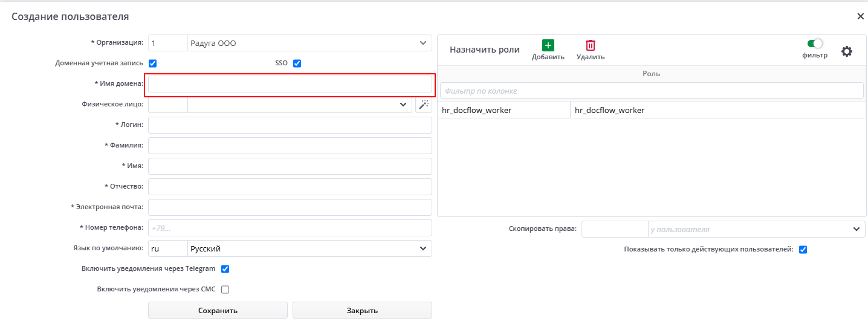The height and width of the screenshot is (321, 868).
Task: Click the red Удалить trash icon
Action: pos(591,45)
